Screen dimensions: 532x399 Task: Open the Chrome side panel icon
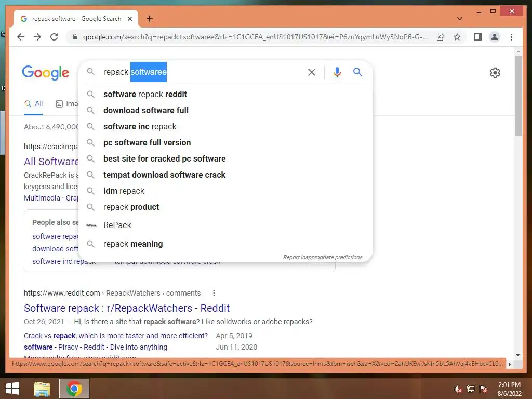coord(478,37)
